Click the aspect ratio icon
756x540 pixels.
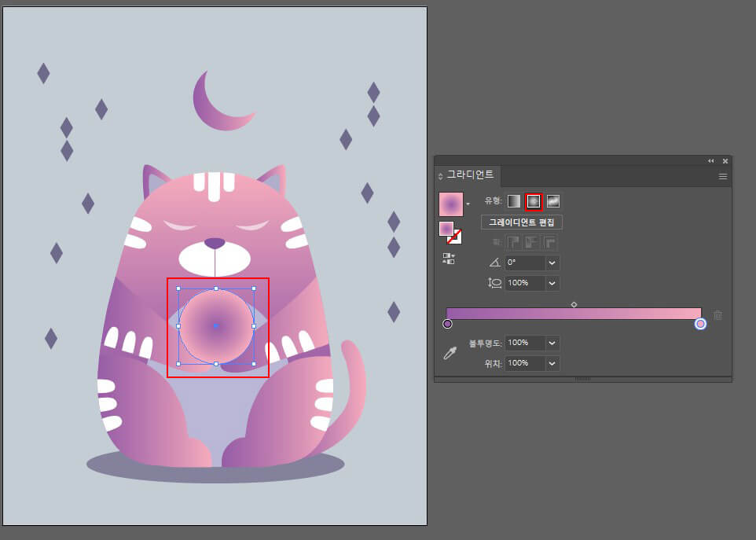coord(494,283)
